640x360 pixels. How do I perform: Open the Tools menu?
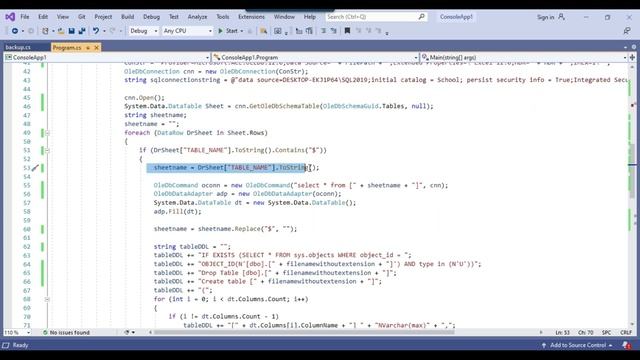coord(222,17)
